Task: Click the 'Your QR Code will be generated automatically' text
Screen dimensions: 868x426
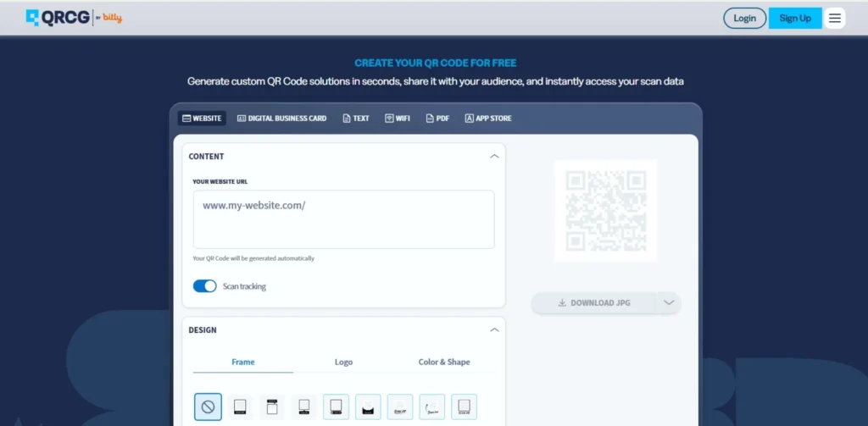Action: coord(253,258)
